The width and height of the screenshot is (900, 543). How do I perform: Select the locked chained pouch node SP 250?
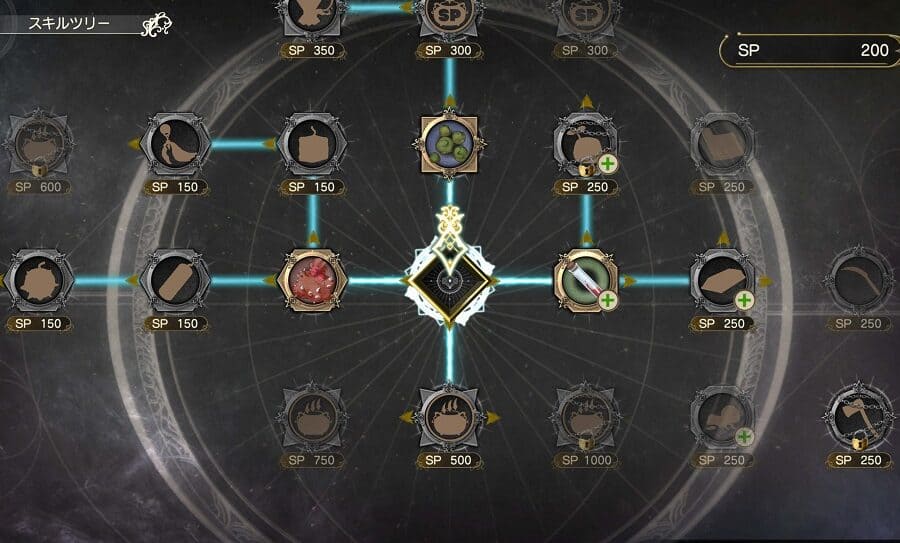(x=585, y=143)
